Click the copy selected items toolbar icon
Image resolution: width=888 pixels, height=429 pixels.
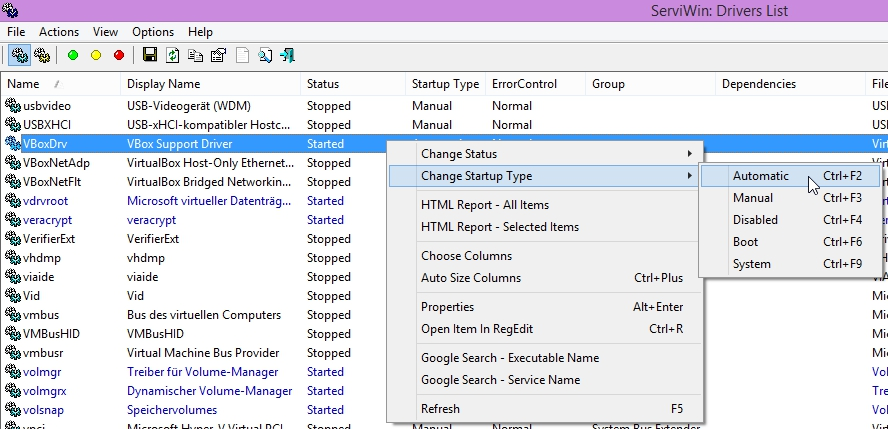coord(196,55)
